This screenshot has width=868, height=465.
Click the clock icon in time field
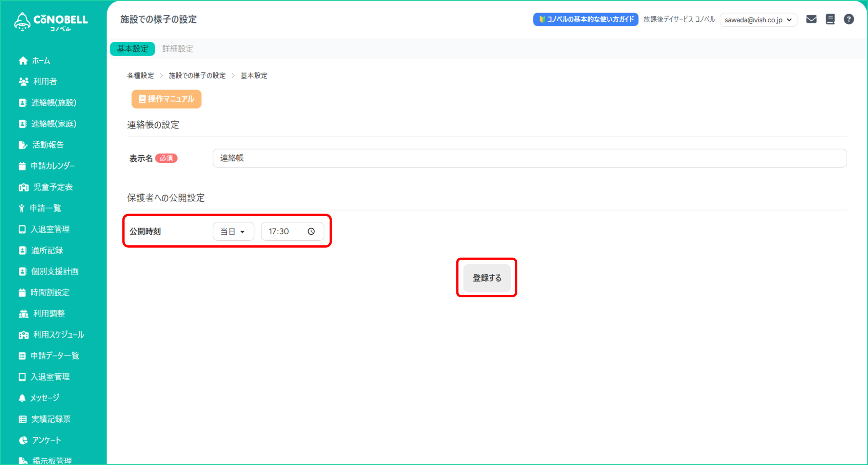click(311, 231)
